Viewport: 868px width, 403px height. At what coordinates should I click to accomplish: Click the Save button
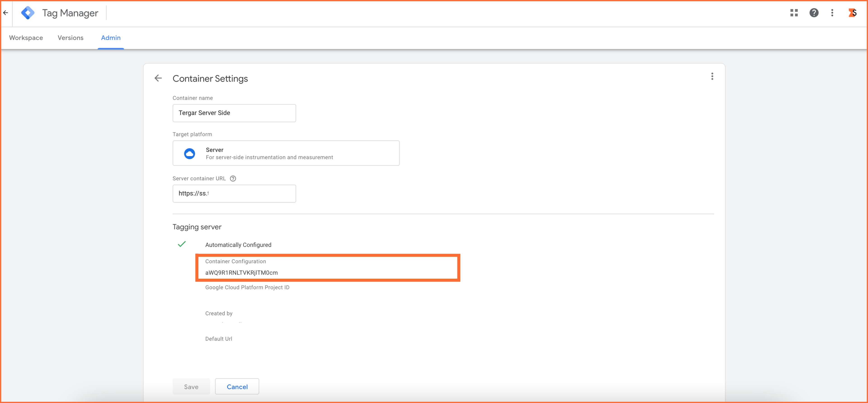point(191,387)
